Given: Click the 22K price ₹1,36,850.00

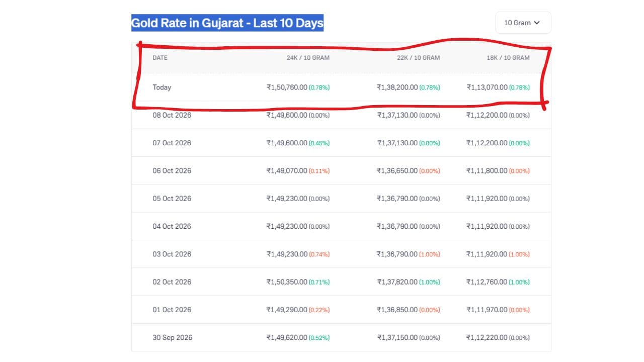Looking at the screenshot, I should [397, 310].
